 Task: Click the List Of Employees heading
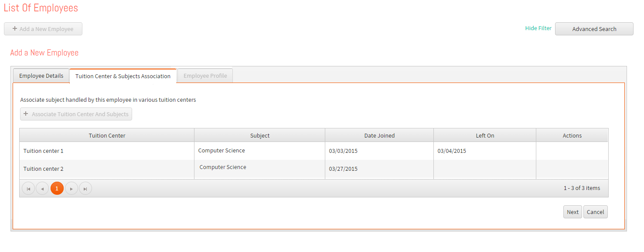click(x=41, y=8)
